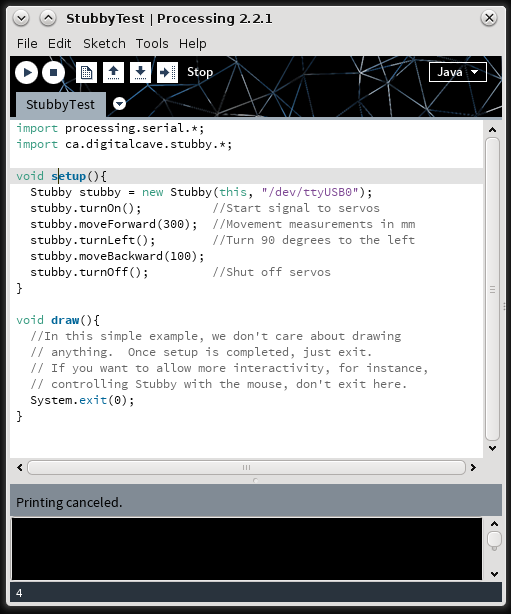Run the sketch with the play button
511x614 pixels.
[27, 72]
